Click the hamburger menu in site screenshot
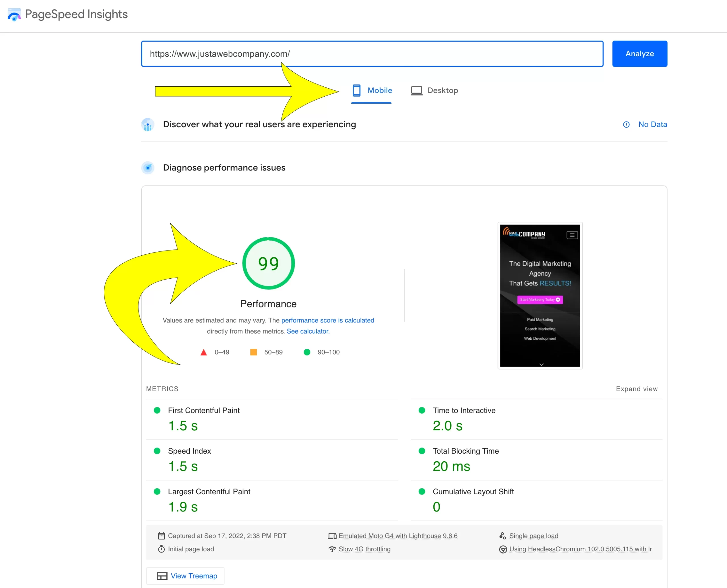 pos(572,235)
